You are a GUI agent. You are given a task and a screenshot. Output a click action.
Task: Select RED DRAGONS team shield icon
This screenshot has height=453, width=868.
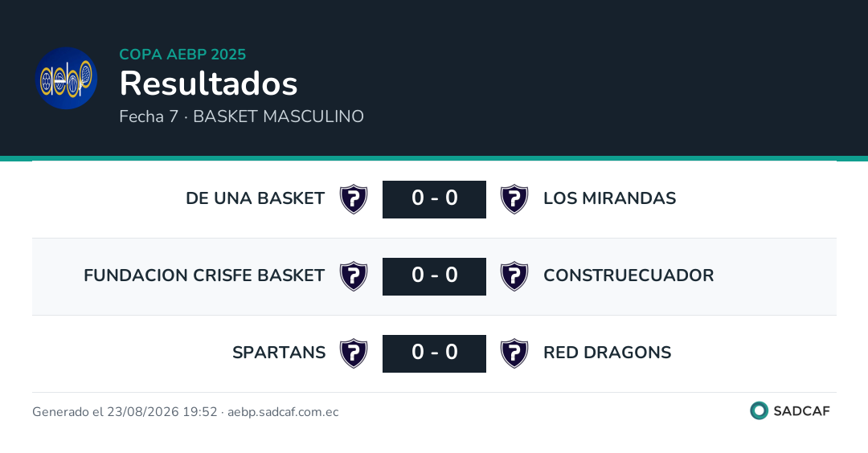514,353
